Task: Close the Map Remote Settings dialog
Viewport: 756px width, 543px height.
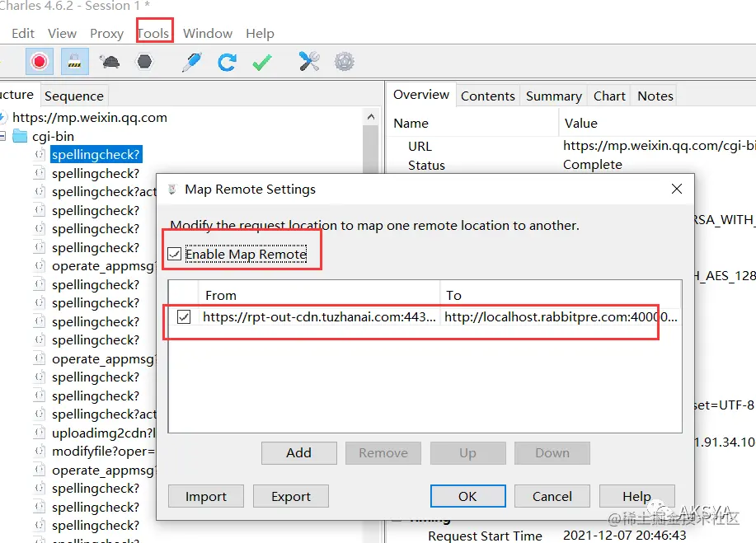Action: tap(677, 189)
